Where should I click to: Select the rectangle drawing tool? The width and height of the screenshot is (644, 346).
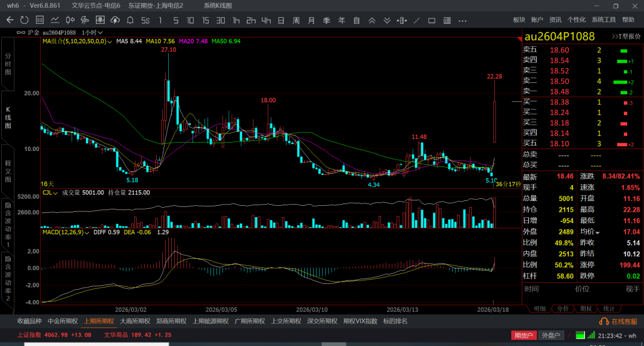pos(432,20)
